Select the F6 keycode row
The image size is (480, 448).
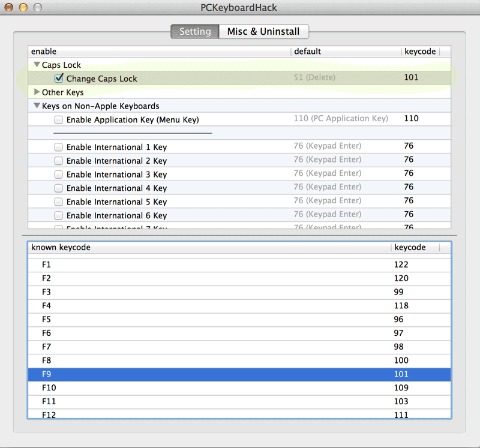(x=239, y=333)
